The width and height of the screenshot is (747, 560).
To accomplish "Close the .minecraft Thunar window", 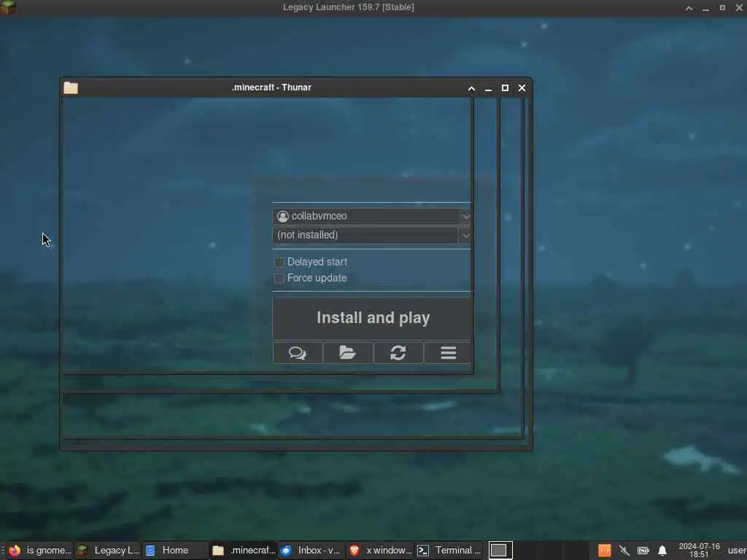I will coord(522,88).
